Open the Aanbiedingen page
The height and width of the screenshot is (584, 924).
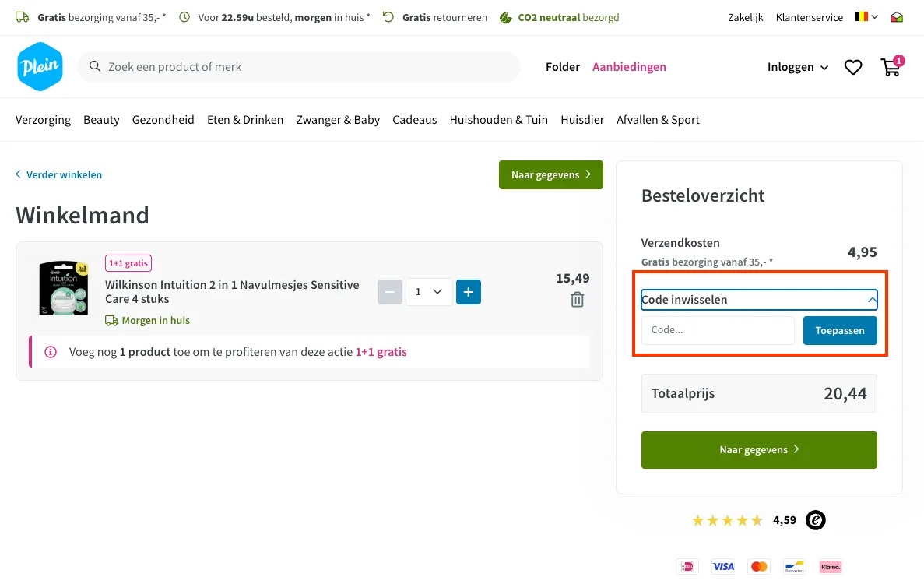tap(629, 67)
